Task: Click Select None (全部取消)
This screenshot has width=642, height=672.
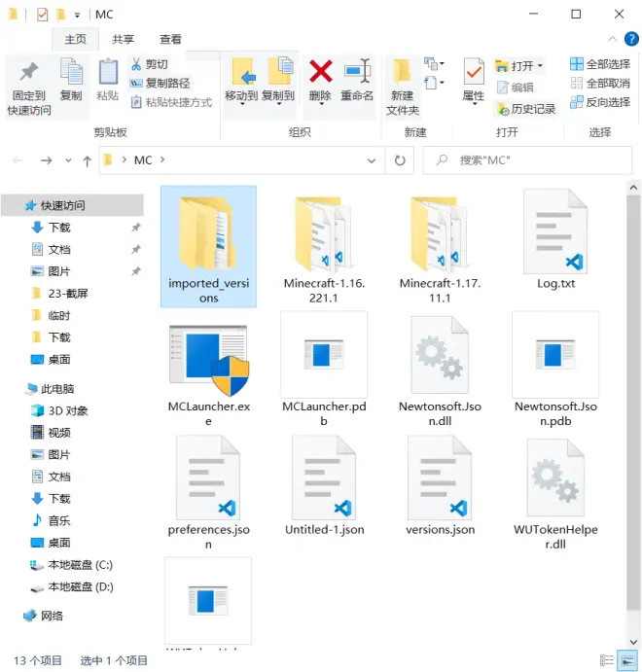Action: click(x=600, y=83)
